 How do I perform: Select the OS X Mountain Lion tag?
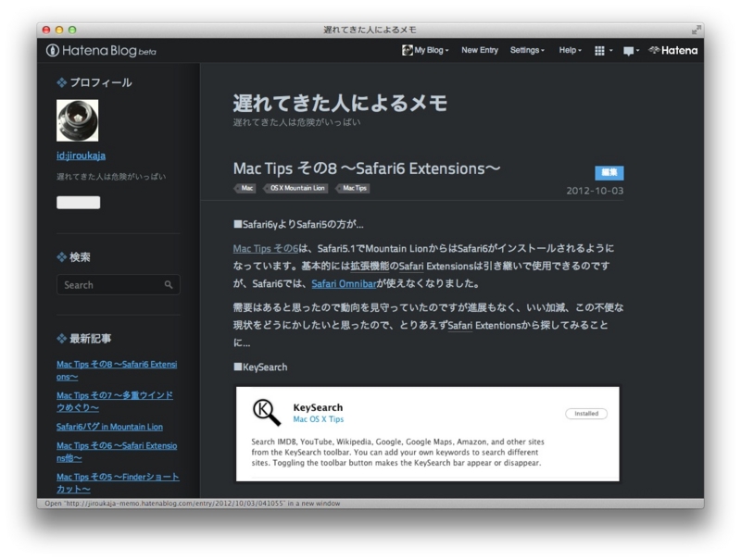click(295, 188)
